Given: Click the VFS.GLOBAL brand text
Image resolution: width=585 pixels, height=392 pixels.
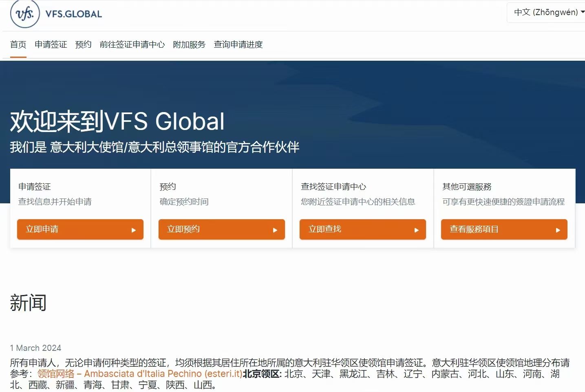Looking at the screenshot, I should point(74,14).
